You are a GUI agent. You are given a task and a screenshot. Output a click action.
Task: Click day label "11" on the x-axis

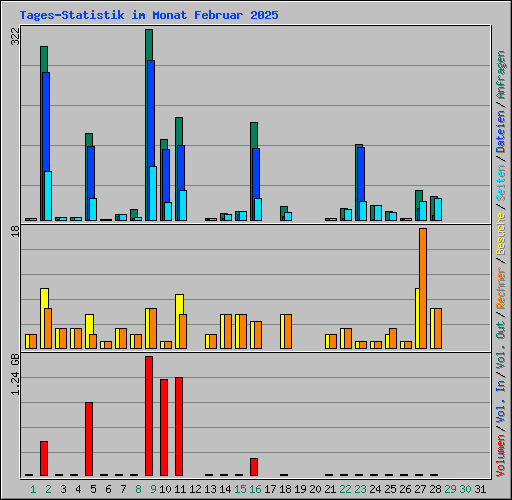(x=180, y=489)
